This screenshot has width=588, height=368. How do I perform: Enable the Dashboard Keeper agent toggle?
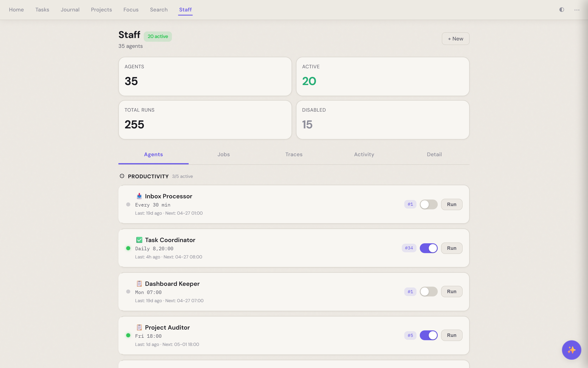[429, 292]
